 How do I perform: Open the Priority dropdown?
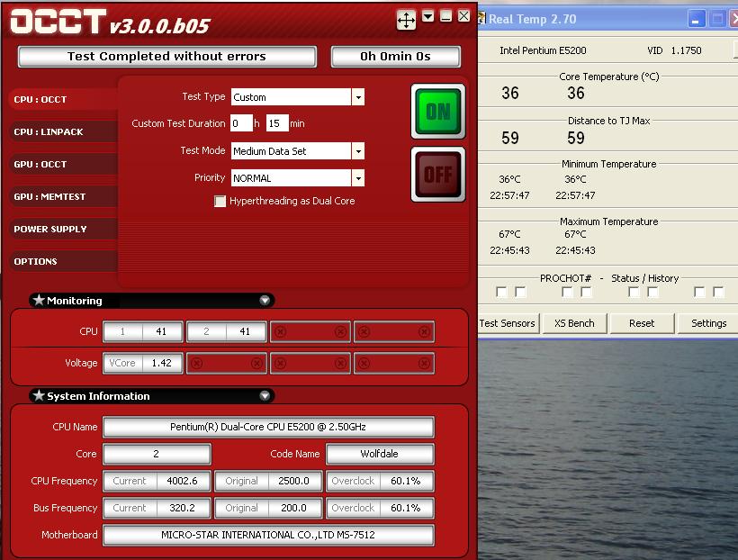358,178
